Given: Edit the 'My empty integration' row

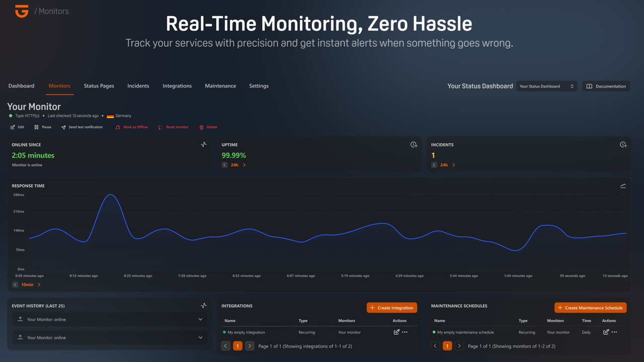Looking at the screenshot, I should tap(396, 332).
